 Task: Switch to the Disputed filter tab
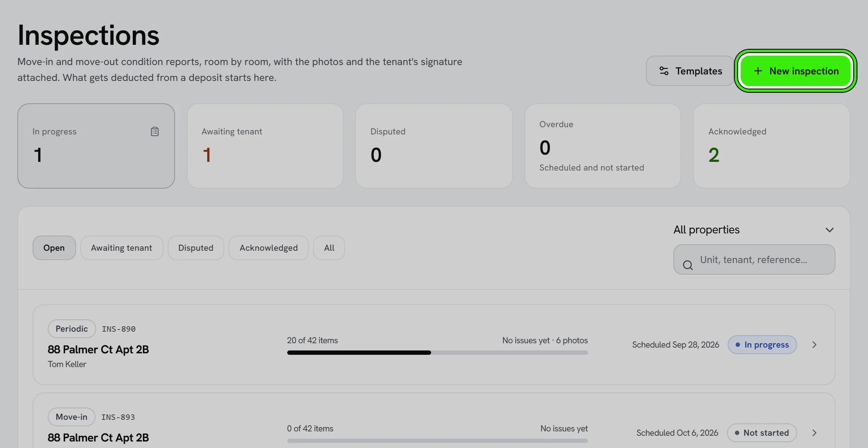point(196,248)
